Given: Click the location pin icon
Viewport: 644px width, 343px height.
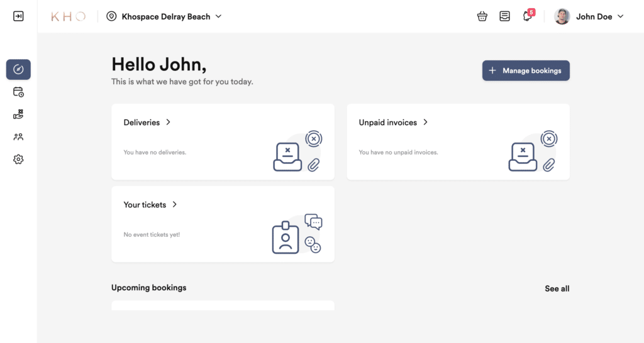Looking at the screenshot, I should pyautogui.click(x=111, y=16).
